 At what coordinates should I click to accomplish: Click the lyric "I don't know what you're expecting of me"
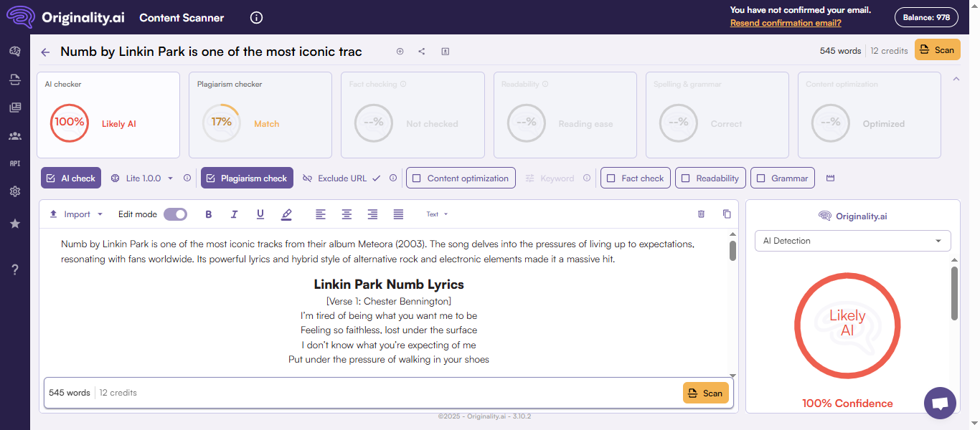click(389, 345)
